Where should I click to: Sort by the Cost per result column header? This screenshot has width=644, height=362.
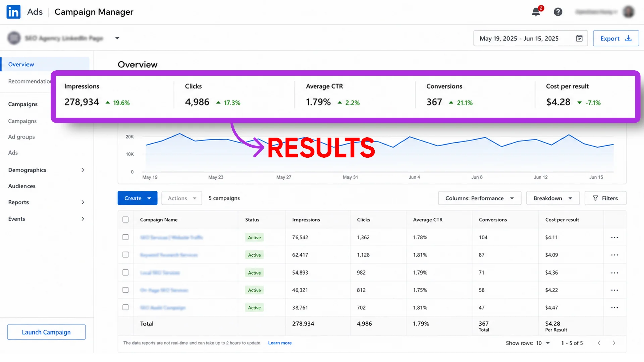[x=562, y=220]
